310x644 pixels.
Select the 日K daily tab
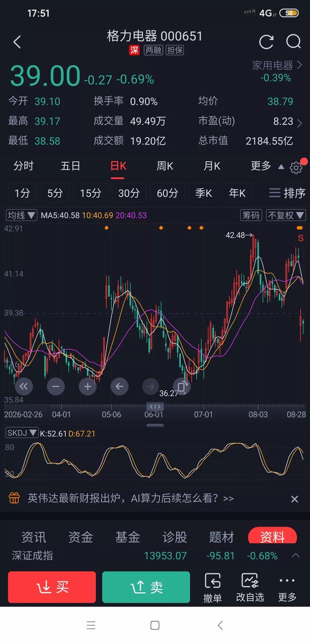[118, 166]
